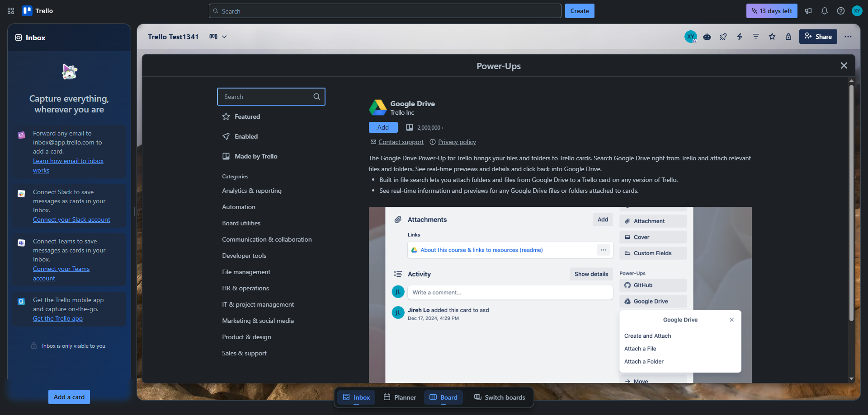Open the notifications bell
The height and width of the screenshot is (415, 868).
pyautogui.click(x=825, y=11)
